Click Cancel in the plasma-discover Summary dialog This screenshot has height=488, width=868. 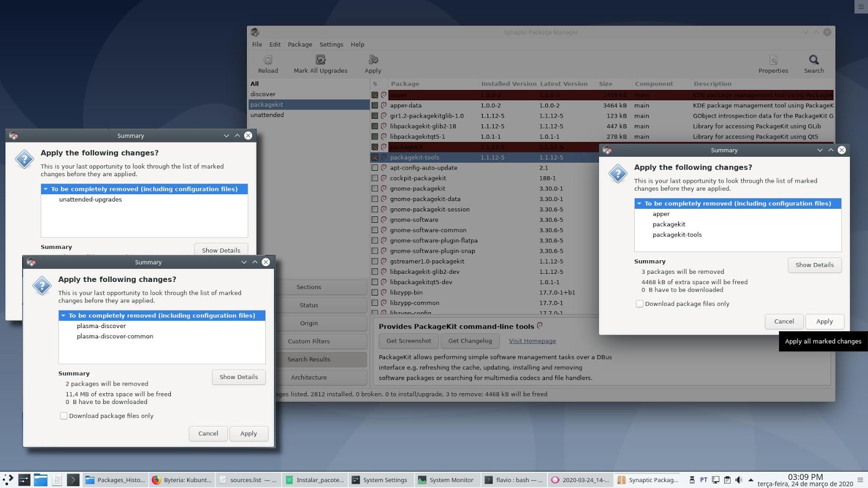point(208,434)
